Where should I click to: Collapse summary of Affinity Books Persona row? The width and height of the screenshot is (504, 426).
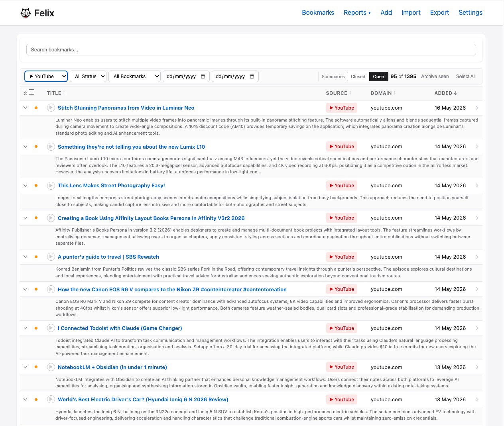coord(25,218)
